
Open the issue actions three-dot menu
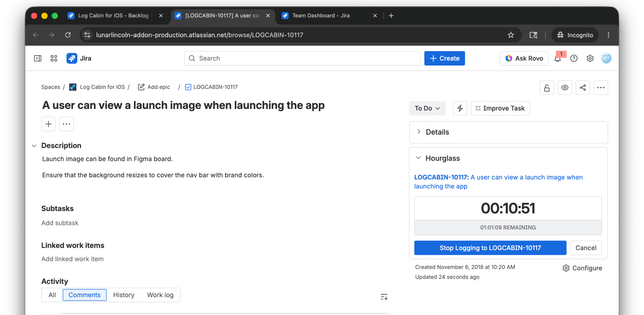click(601, 87)
